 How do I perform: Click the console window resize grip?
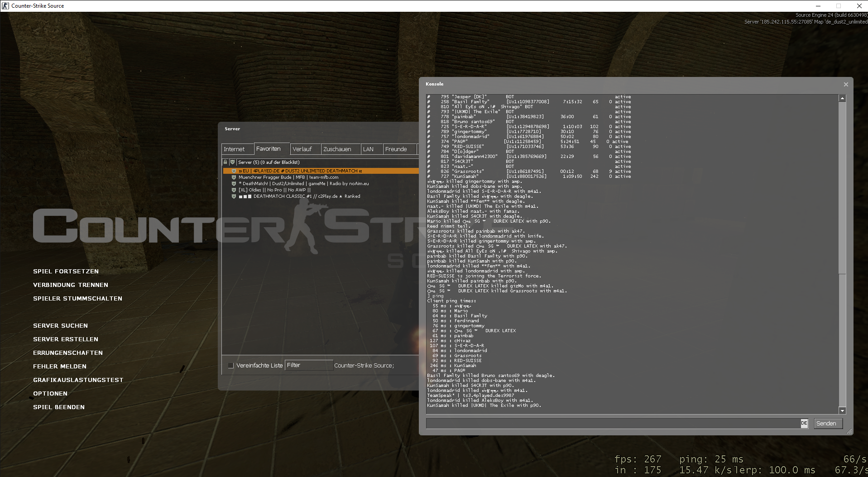coord(849,432)
